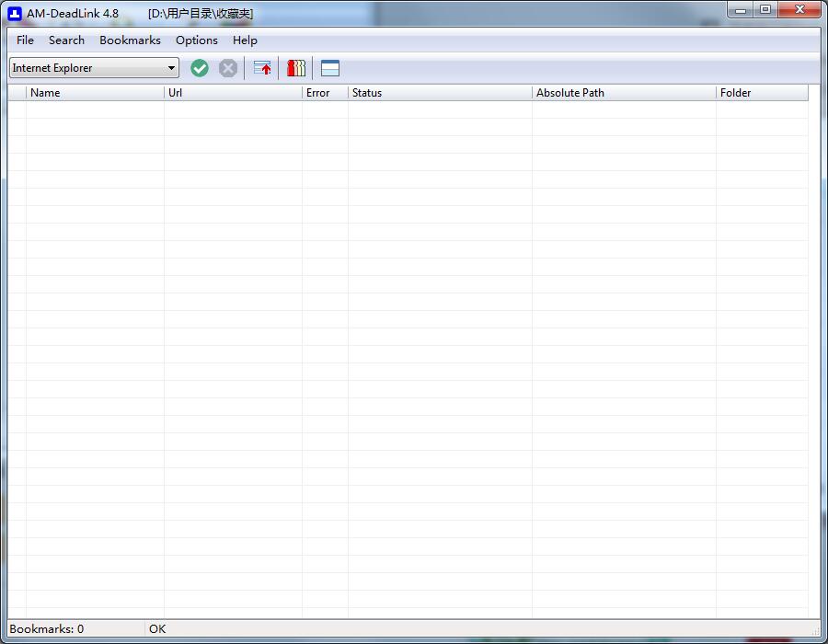Click the sort bookmarks red arrow icon
This screenshot has height=644, width=828.
pyautogui.click(x=262, y=68)
